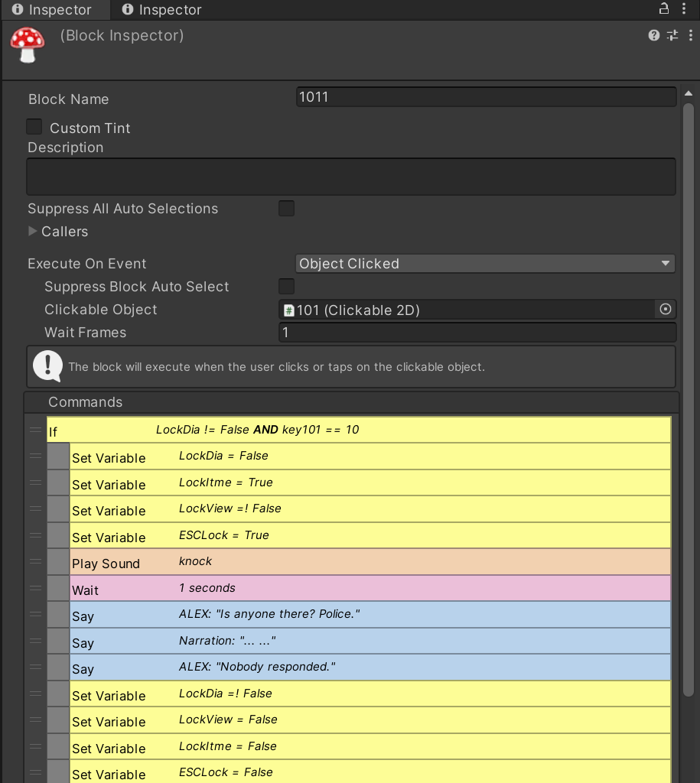Select Set Variable LockDia =! False command
This screenshot has height=783, width=700.
370,694
